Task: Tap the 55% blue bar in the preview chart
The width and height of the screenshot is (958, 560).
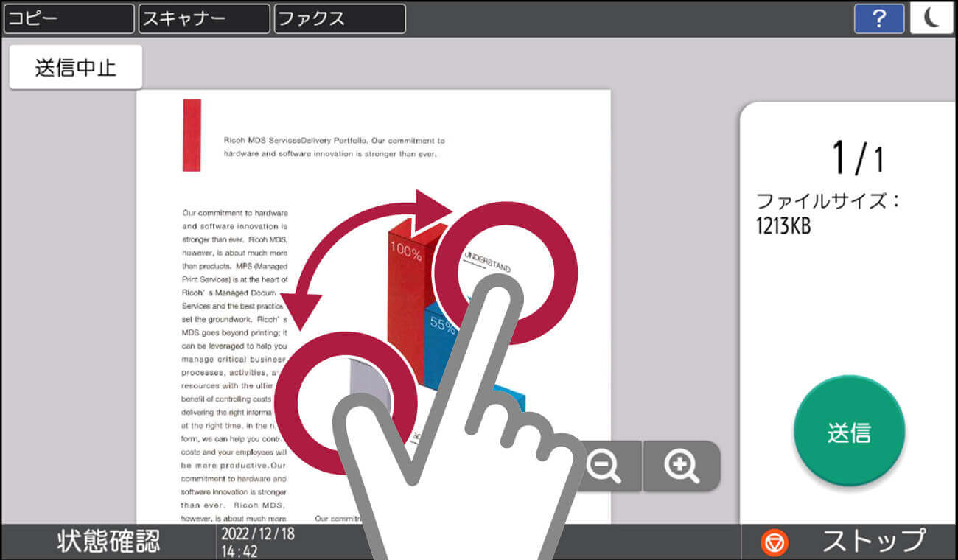Action: point(442,324)
